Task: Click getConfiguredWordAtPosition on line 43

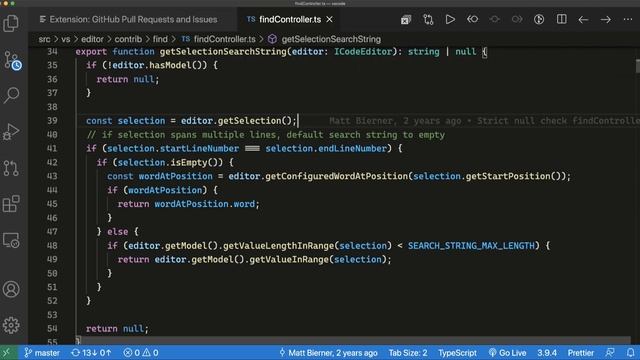Action: [337, 176]
